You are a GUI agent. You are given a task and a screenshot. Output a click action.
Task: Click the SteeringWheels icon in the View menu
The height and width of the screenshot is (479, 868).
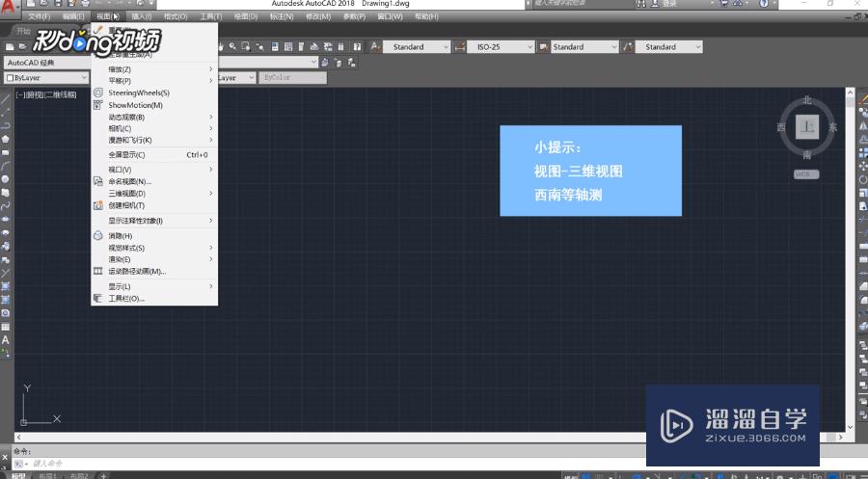[98, 93]
